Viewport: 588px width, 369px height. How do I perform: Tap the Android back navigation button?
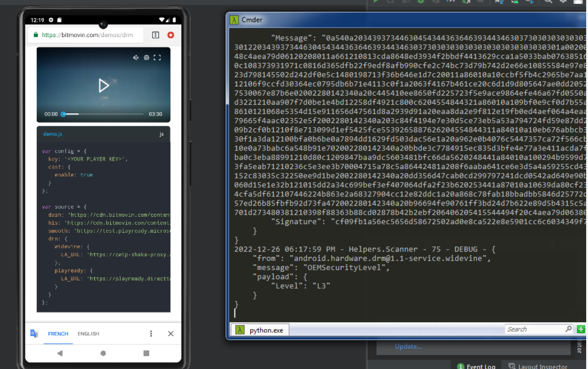click(60, 353)
